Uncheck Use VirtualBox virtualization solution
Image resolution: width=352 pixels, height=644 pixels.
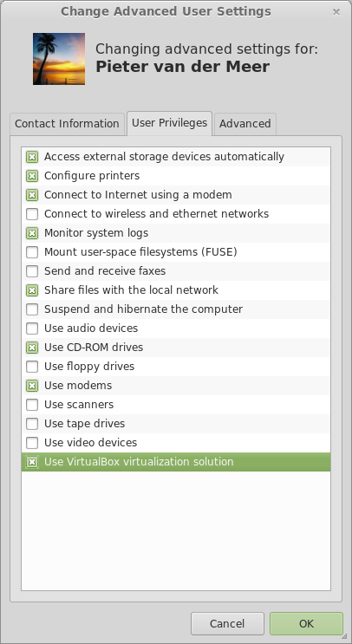(x=32, y=462)
